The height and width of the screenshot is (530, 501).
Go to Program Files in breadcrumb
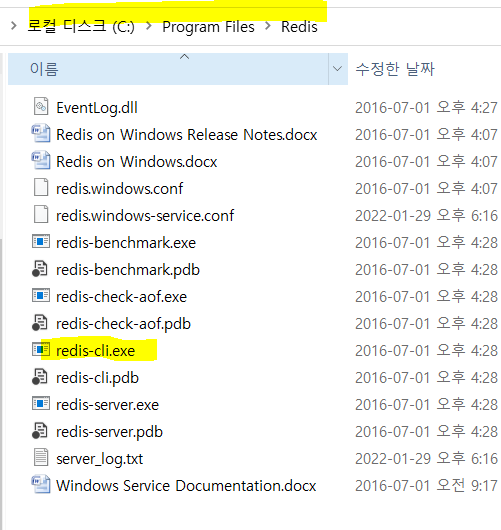(x=208, y=27)
